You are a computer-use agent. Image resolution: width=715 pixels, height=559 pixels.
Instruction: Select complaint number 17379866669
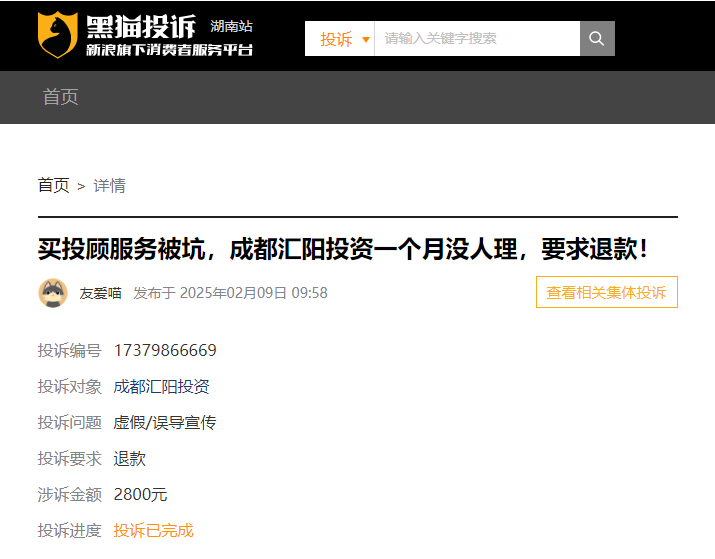[x=165, y=350]
